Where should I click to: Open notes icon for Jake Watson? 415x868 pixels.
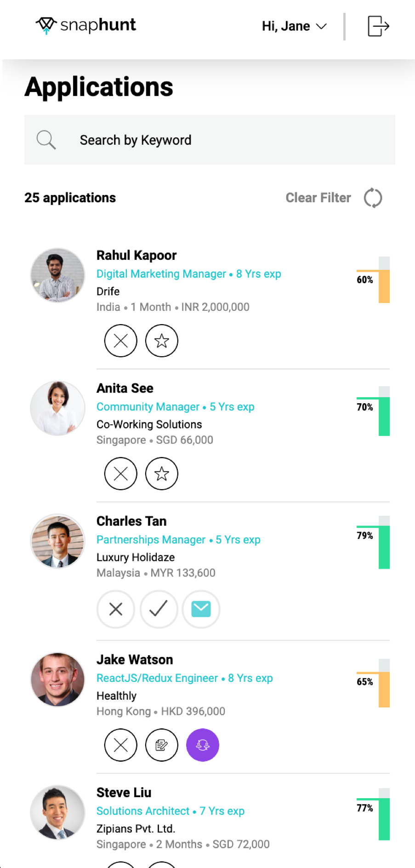click(162, 745)
